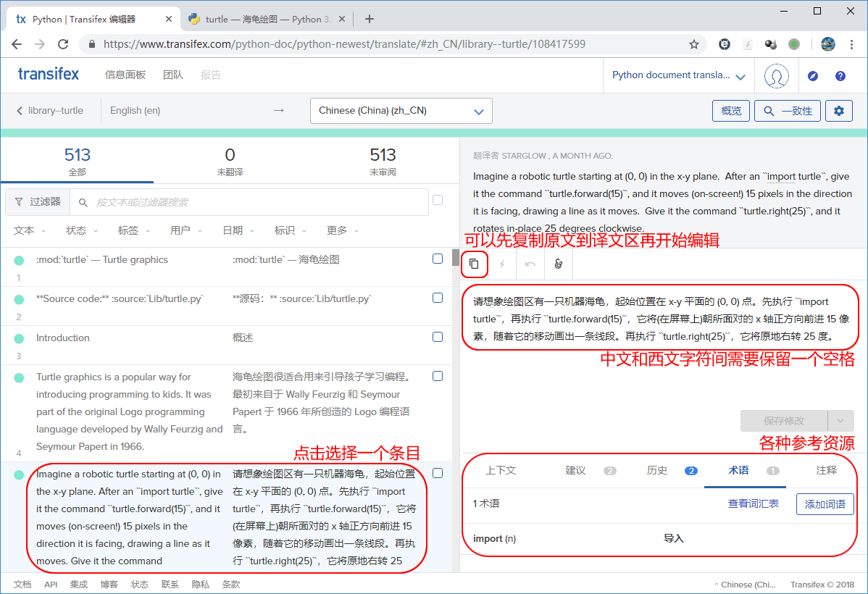This screenshot has width=868, height=594.
Task: Click the 一致性 search button
Action: click(x=788, y=111)
